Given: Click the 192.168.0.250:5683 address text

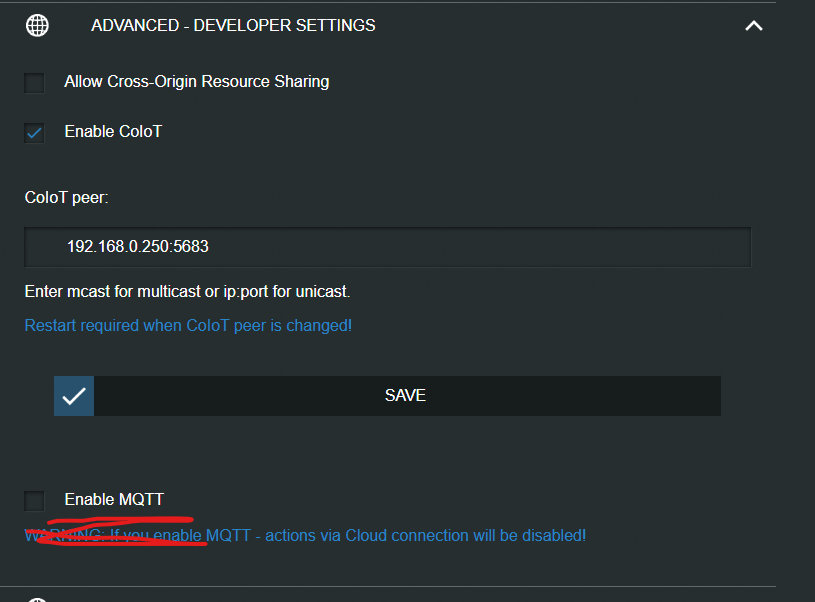Looking at the screenshot, I should [137, 246].
